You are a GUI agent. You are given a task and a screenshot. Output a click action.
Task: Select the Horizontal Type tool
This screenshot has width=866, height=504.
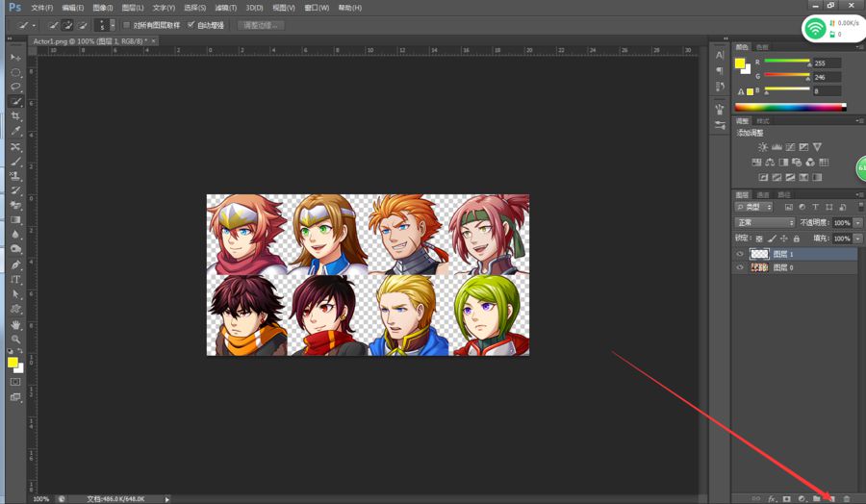click(15, 279)
